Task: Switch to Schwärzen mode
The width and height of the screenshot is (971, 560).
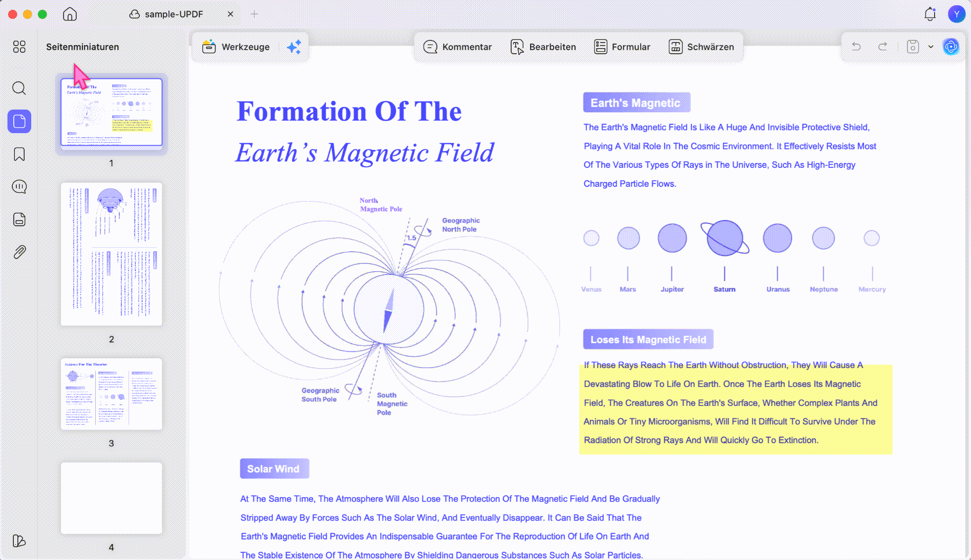Action: pos(701,47)
